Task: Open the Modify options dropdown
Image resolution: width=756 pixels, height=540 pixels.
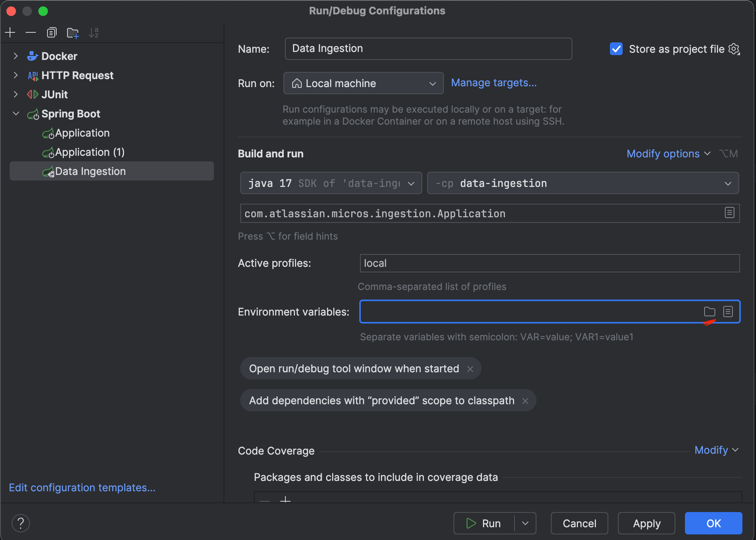Action: (668, 154)
